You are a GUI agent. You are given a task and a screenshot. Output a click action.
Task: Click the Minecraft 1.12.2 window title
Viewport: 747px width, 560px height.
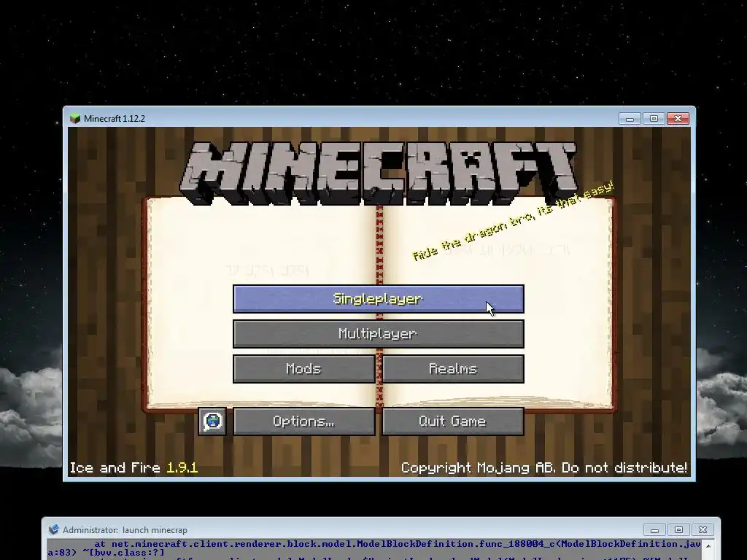(x=115, y=119)
